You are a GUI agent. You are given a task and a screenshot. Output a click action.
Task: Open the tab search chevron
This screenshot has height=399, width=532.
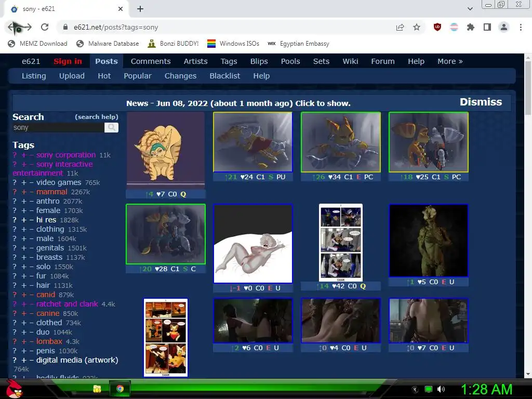pyautogui.click(x=470, y=9)
